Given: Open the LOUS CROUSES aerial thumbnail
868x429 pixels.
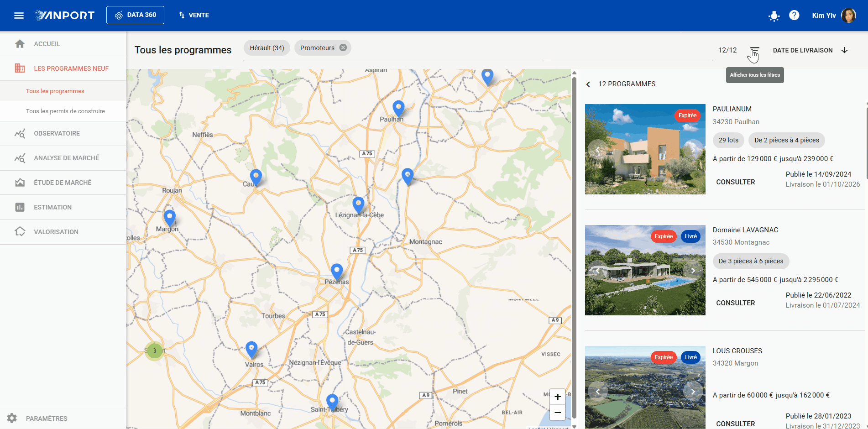Looking at the screenshot, I should point(645,387).
